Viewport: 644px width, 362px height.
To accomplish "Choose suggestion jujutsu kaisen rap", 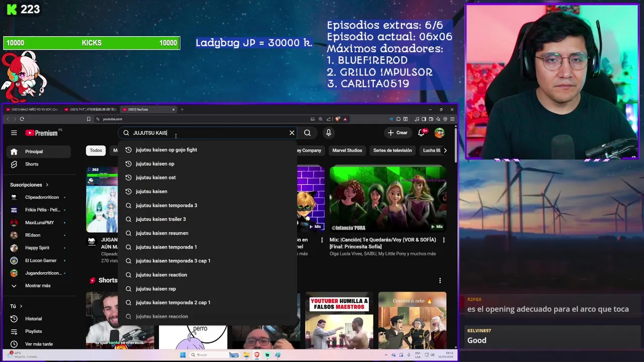I will pyautogui.click(x=207, y=289).
